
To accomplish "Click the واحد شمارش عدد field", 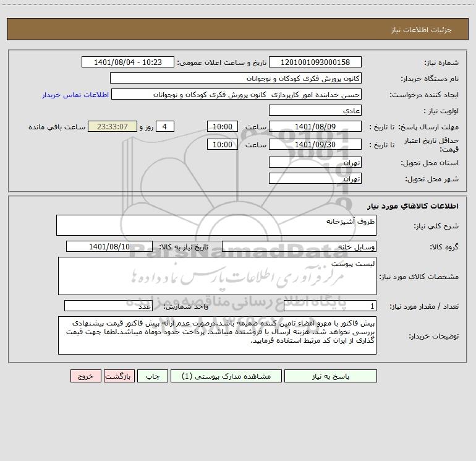I will click(x=108, y=306).
